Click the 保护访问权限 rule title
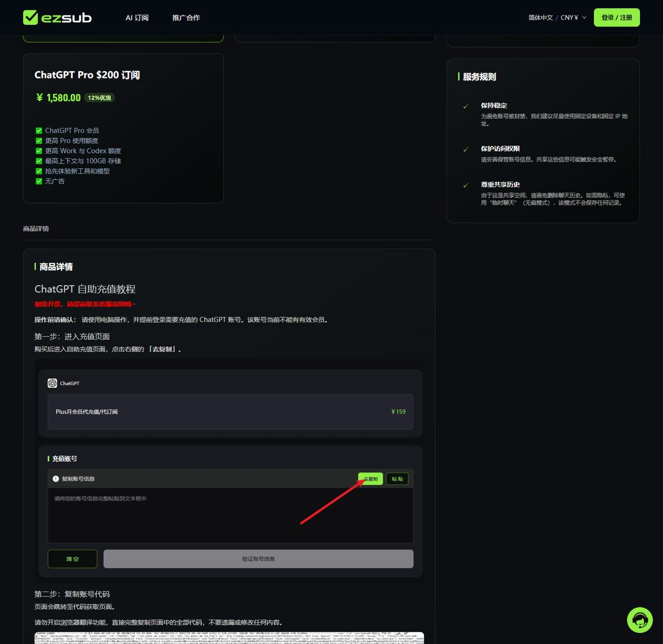 tap(500, 149)
